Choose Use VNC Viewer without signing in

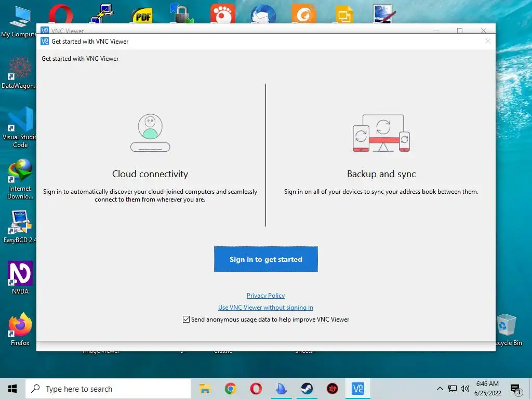(265, 308)
